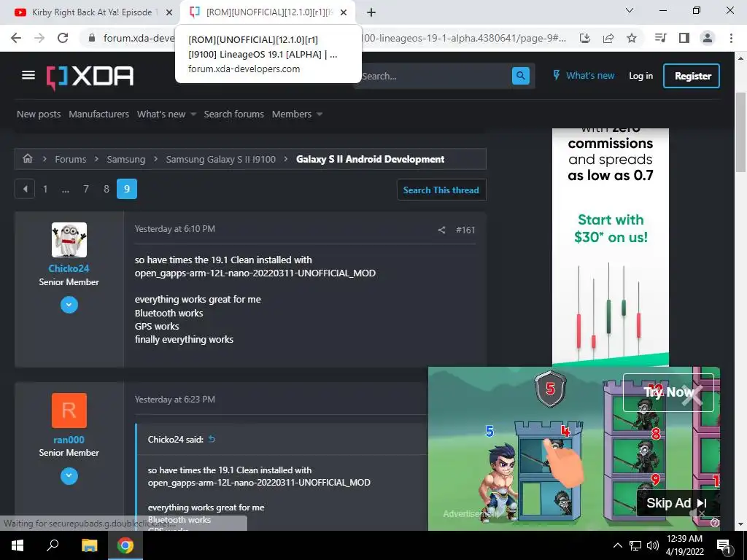
Task: Click Galaxy S II Android Development breadcrumb
Action: (x=370, y=159)
